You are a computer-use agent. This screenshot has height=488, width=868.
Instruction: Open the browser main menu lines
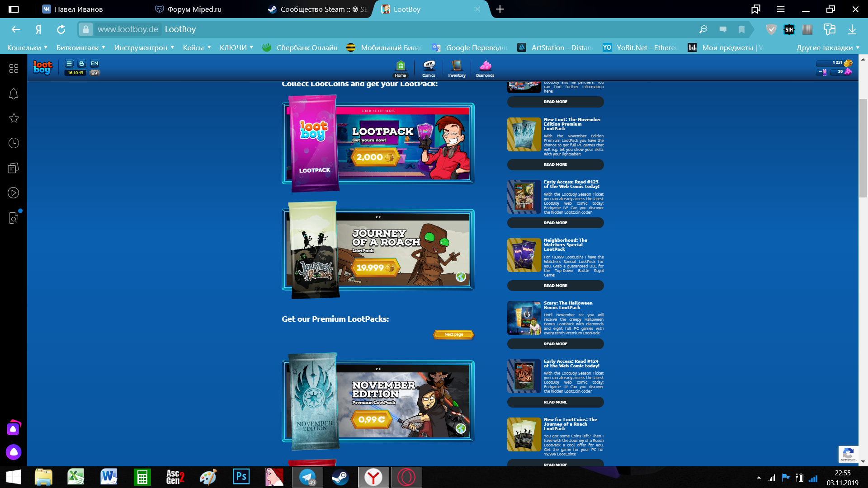pyautogui.click(x=781, y=9)
